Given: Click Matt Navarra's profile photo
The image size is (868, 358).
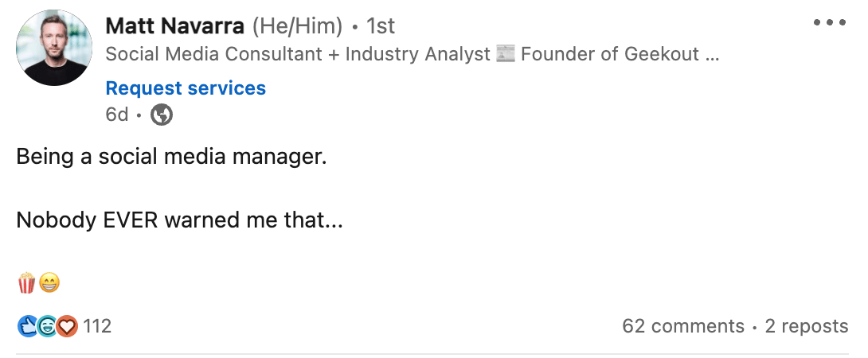Looking at the screenshot, I should coord(54,48).
